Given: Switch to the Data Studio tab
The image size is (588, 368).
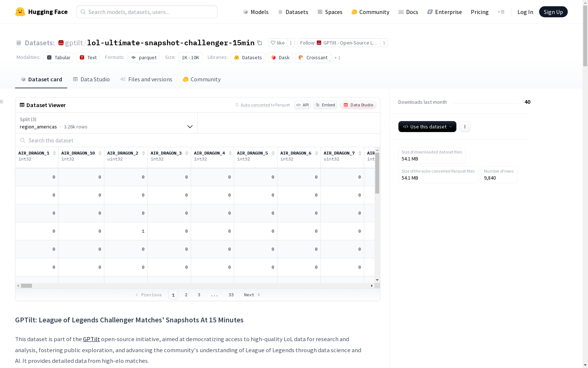Looking at the screenshot, I should coord(91,79).
